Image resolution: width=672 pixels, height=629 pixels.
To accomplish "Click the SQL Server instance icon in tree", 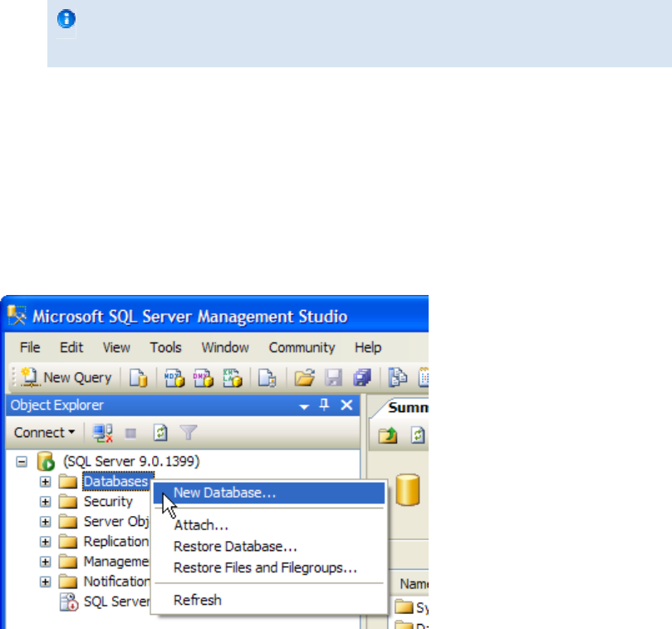I will (x=46, y=461).
